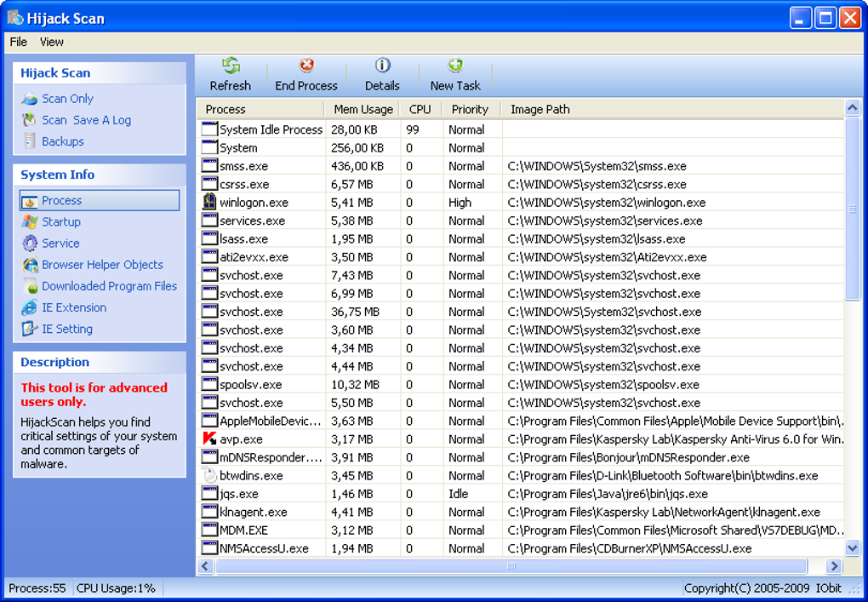Click the CPU value 99 for System Idle Process

[x=413, y=129]
